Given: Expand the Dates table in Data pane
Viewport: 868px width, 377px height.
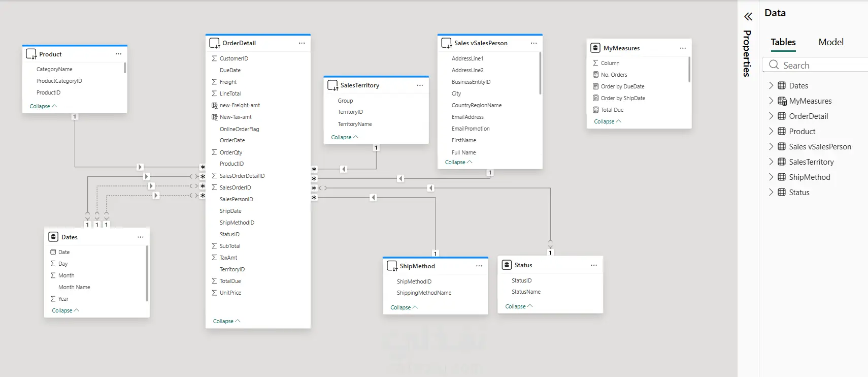Looking at the screenshot, I should point(771,85).
